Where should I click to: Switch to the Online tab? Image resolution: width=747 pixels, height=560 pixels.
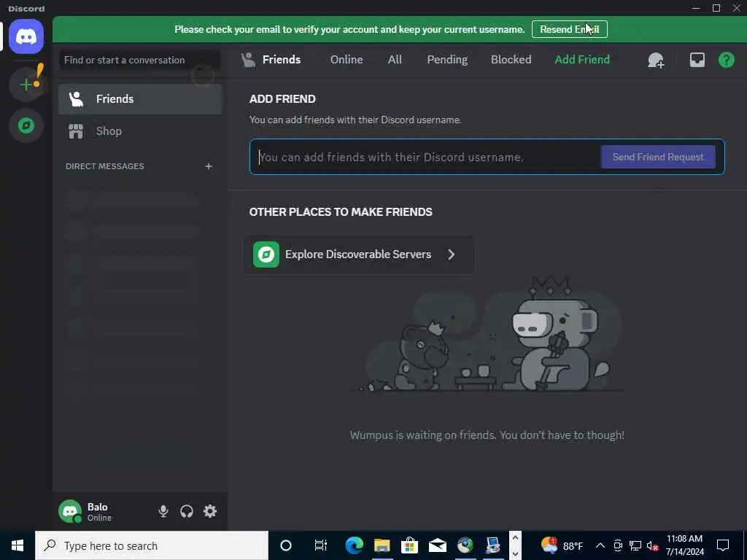(x=347, y=60)
